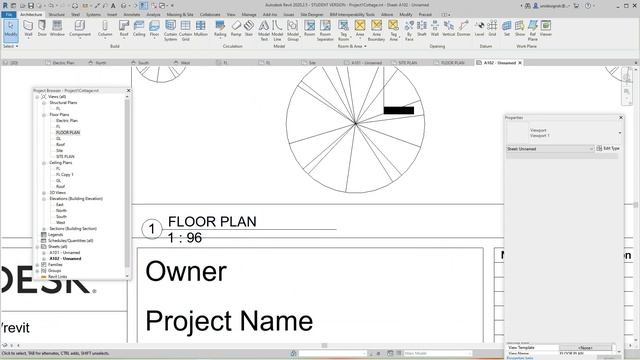Image resolution: width=640 pixels, height=360 pixels.
Task: Open FLOOR PLAN in Project Browser
Action: click(68, 133)
